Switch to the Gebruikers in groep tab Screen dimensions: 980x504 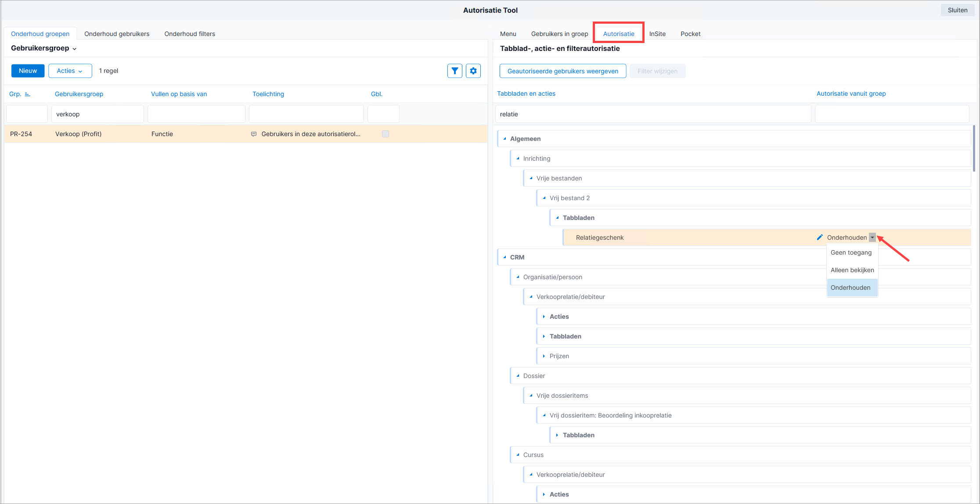[x=559, y=34]
